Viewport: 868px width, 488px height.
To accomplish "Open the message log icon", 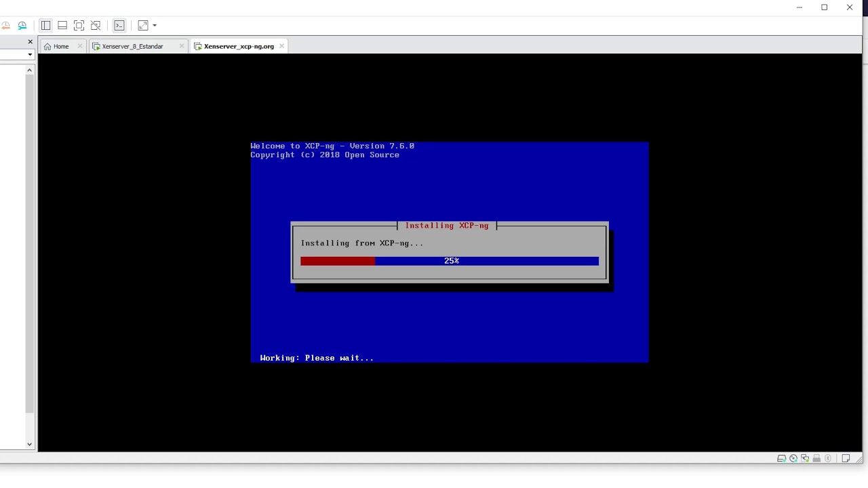I will (846, 458).
